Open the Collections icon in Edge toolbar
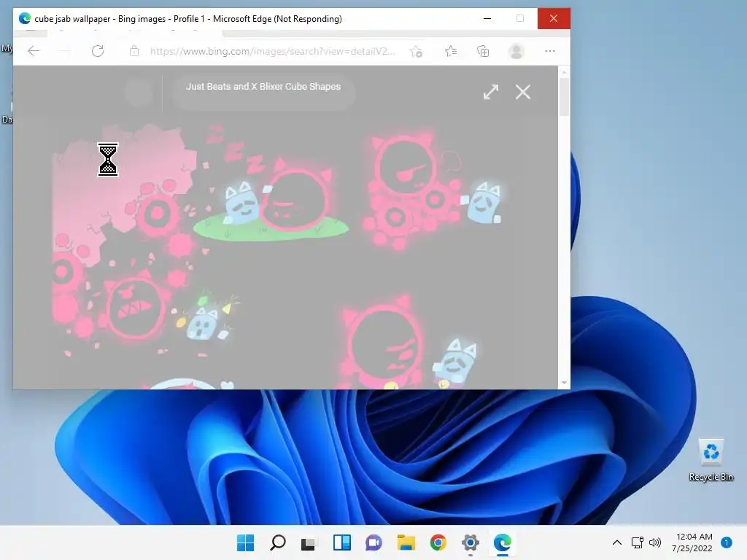The image size is (747, 560). (x=483, y=51)
